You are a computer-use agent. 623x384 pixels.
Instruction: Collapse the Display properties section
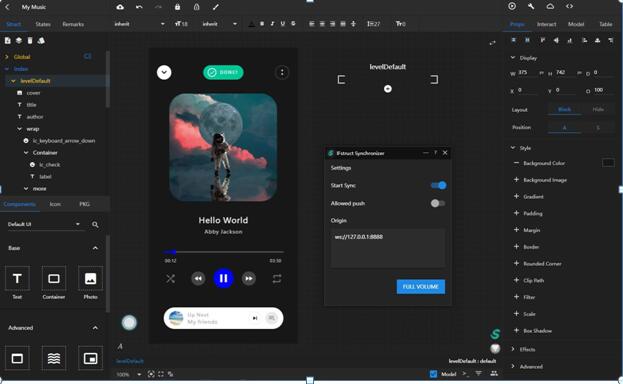coord(513,58)
